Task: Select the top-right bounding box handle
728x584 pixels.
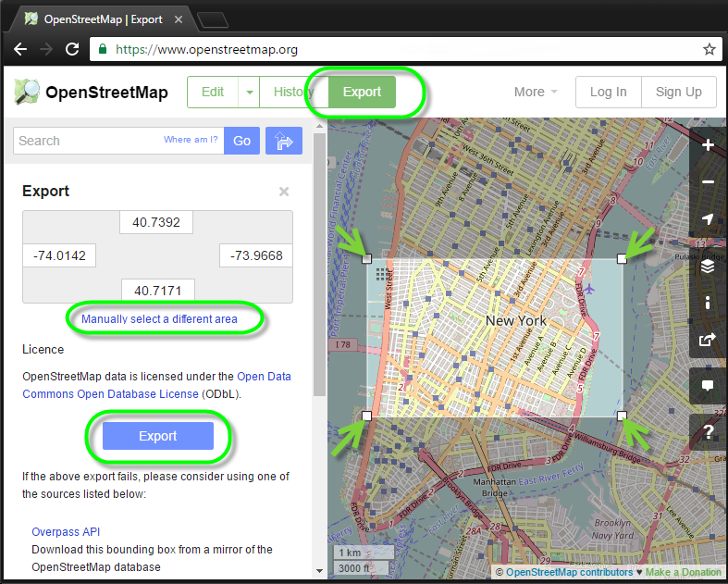Action: click(622, 258)
